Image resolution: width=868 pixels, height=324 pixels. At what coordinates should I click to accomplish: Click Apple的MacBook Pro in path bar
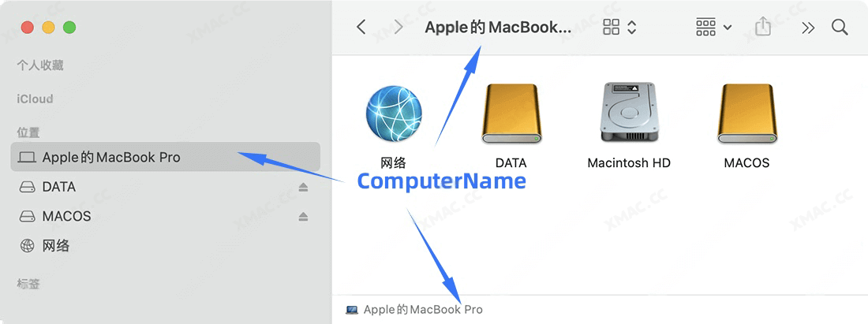(x=423, y=310)
